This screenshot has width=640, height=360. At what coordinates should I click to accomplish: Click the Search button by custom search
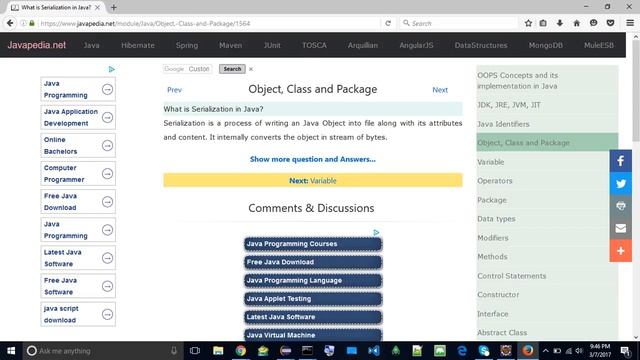coord(232,69)
